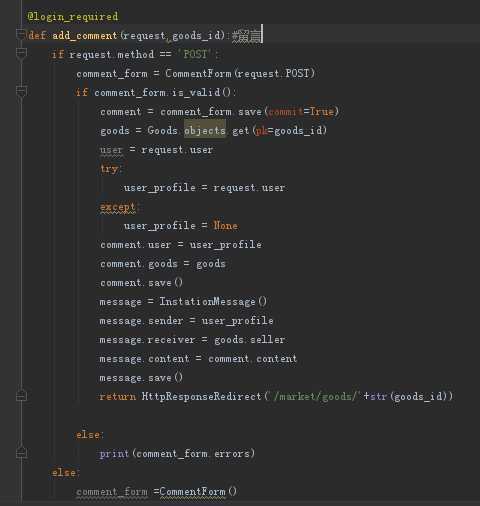
Task: Click is_valid() in the if condition
Action: (x=201, y=92)
